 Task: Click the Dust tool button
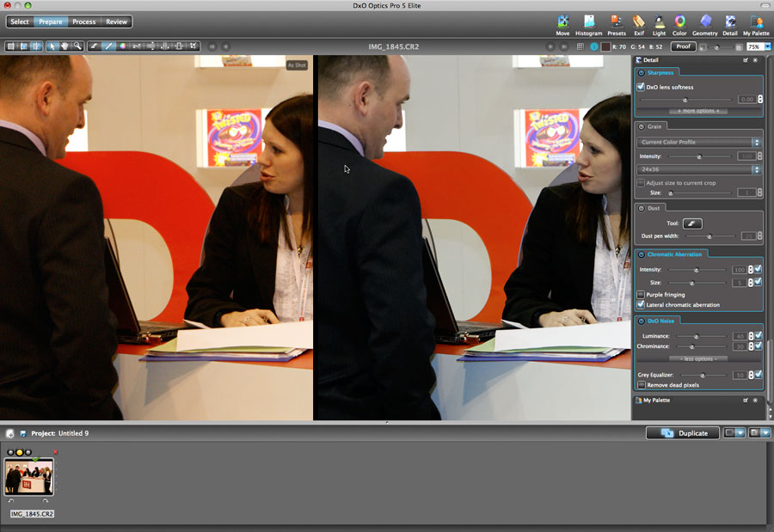691,223
